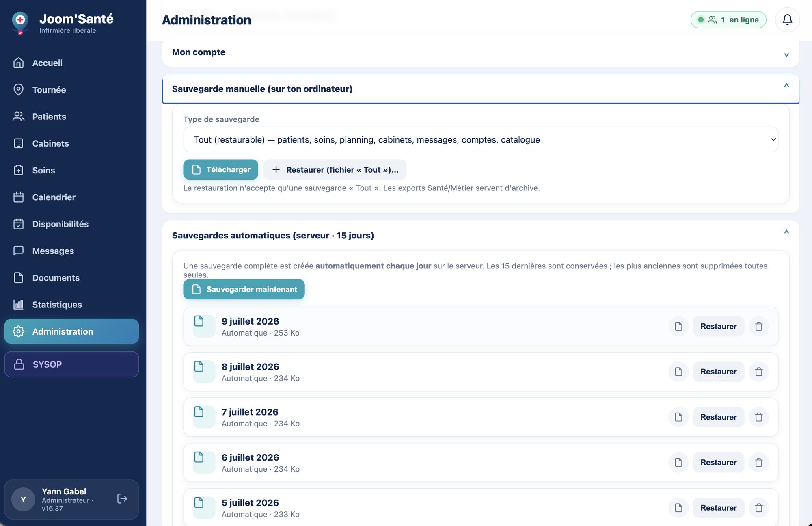The image size is (812, 526).
Task: Restore the 6 juillet 2026 backup
Action: point(718,462)
